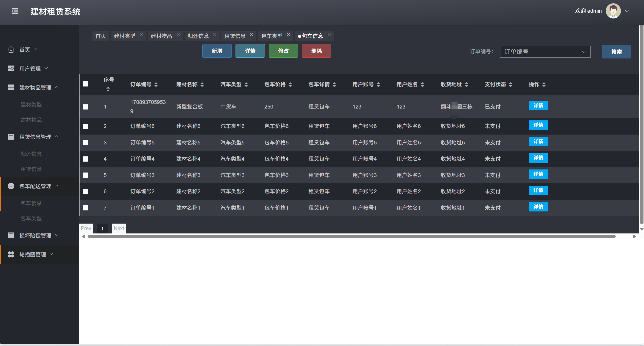This screenshot has width=644, height=346.
Task: Click the red 删除 button
Action: point(316,51)
